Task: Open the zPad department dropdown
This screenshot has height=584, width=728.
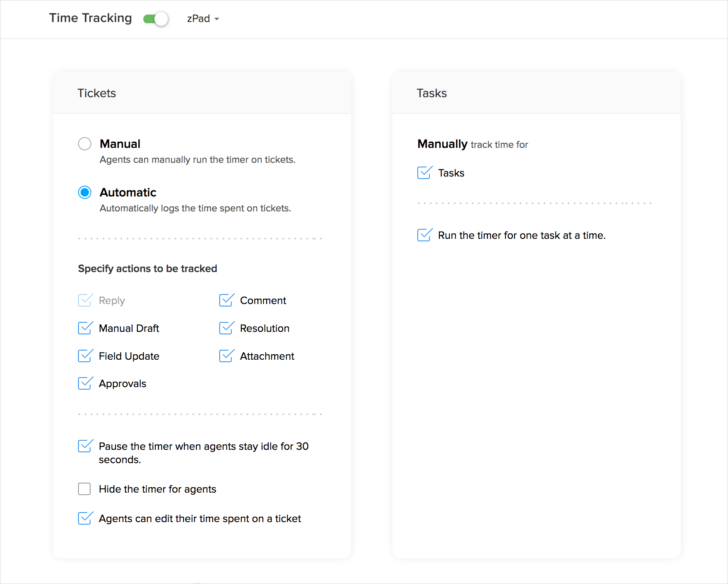Action: click(x=203, y=19)
